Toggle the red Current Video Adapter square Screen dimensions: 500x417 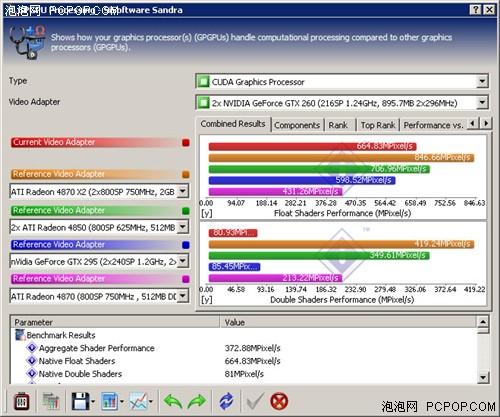186,143
